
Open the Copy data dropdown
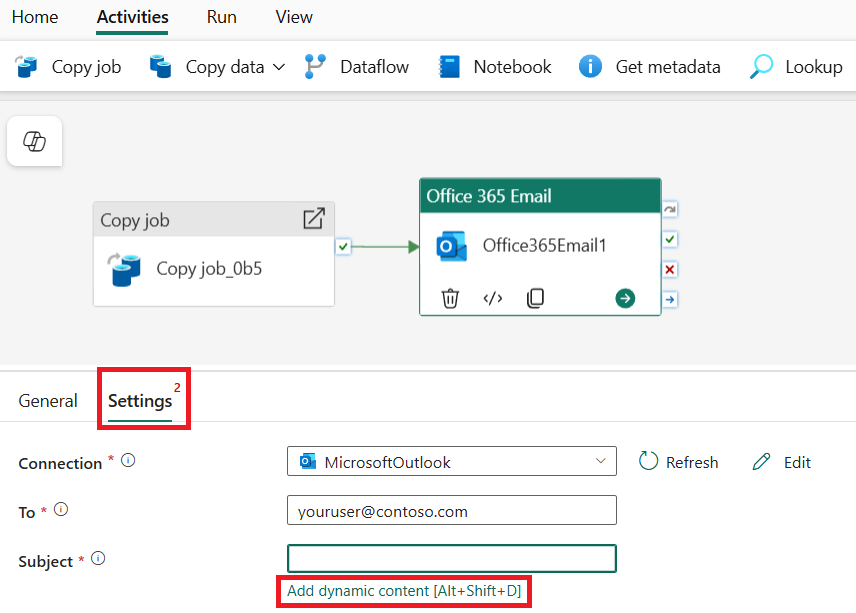tap(277, 66)
